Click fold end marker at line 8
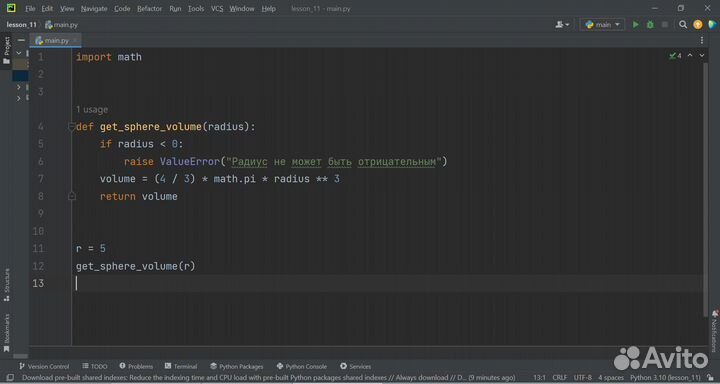 72,196
